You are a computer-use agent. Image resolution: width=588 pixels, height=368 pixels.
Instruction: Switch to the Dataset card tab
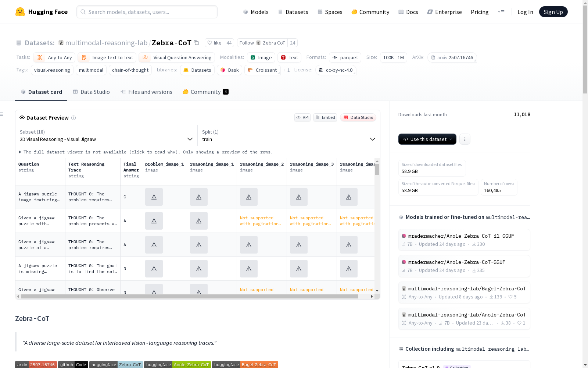pos(41,92)
